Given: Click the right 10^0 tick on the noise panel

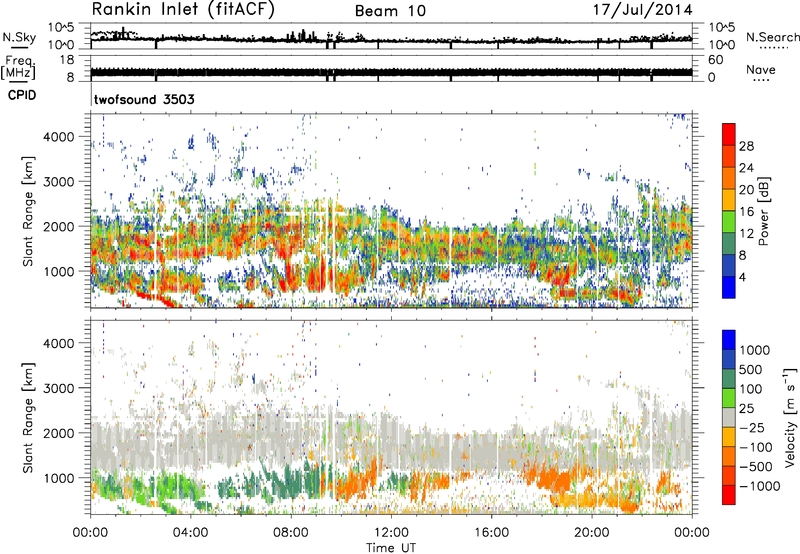Looking at the screenshot, I should [x=721, y=45].
